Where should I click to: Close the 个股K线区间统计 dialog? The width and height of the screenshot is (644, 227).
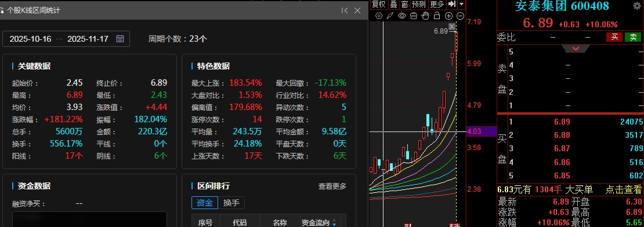click(x=357, y=10)
